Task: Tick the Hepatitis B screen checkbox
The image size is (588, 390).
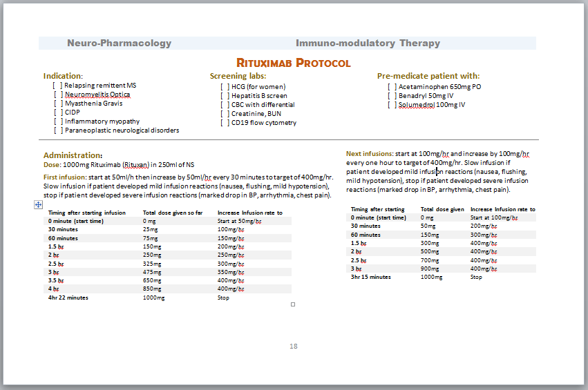Action: (225, 96)
